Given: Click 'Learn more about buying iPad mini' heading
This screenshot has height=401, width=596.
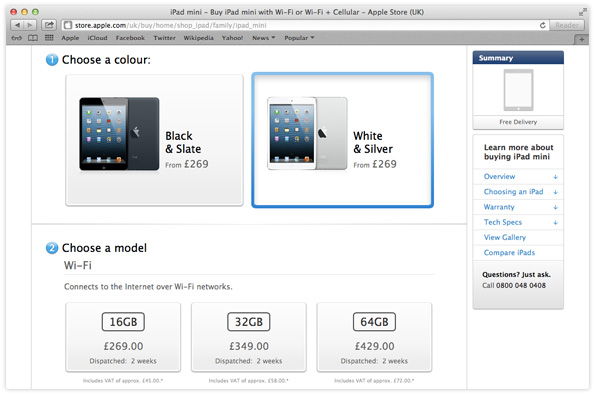Looking at the screenshot, I should point(518,152).
